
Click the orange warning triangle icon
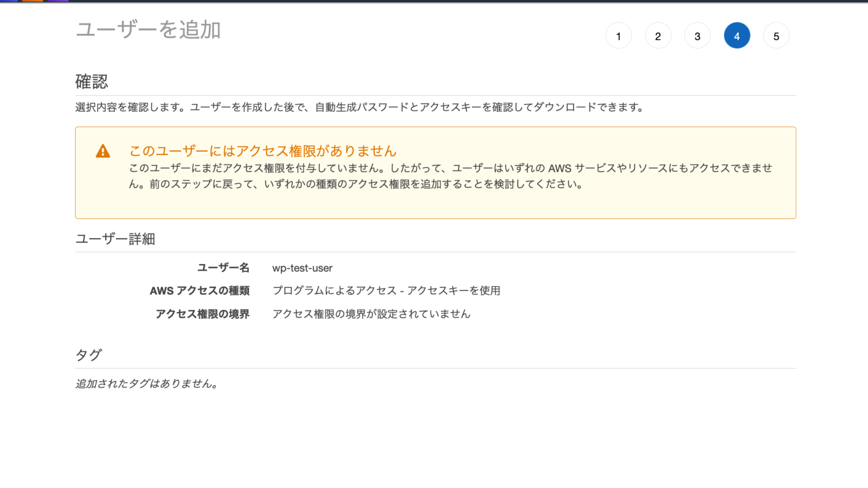(x=103, y=151)
